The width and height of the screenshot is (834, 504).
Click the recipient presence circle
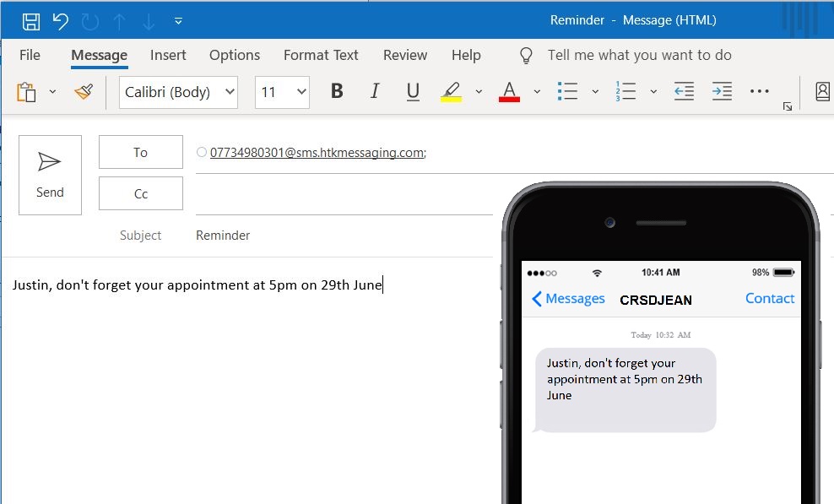[x=202, y=152]
